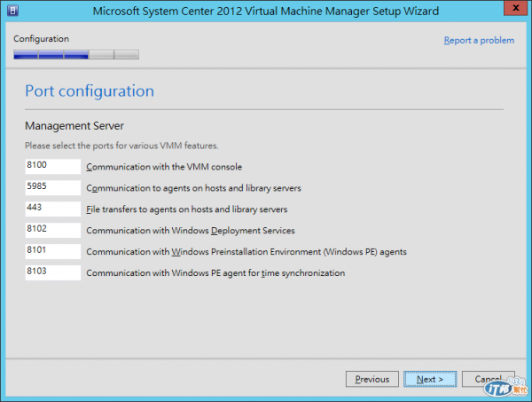532x402 pixels.
Task: Click the wizard title bar
Action: click(266, 11)
